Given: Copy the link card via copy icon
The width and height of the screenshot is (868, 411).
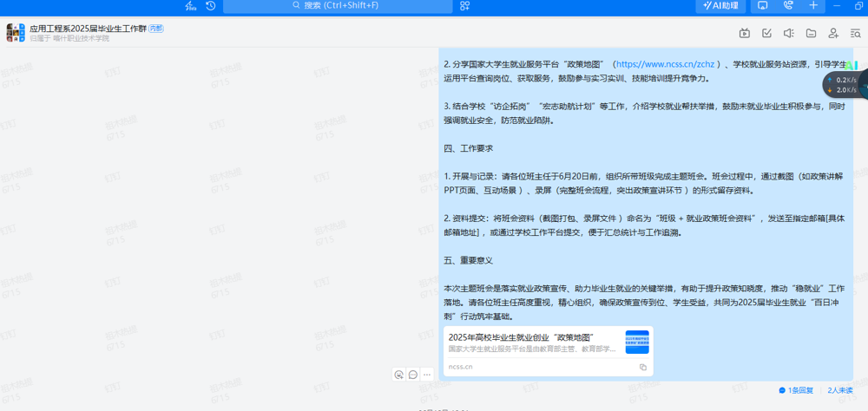Looking at the screenshot, I should tap(643, 367).
